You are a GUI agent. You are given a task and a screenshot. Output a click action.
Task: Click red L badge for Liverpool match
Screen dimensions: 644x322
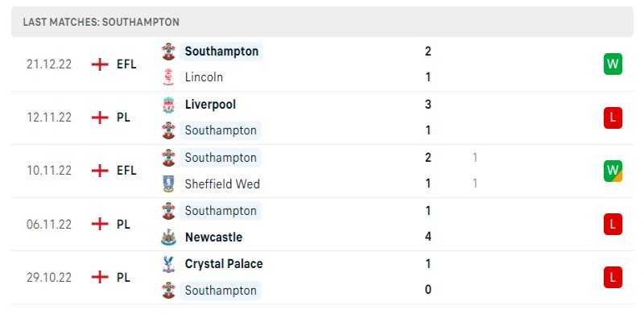613,118
